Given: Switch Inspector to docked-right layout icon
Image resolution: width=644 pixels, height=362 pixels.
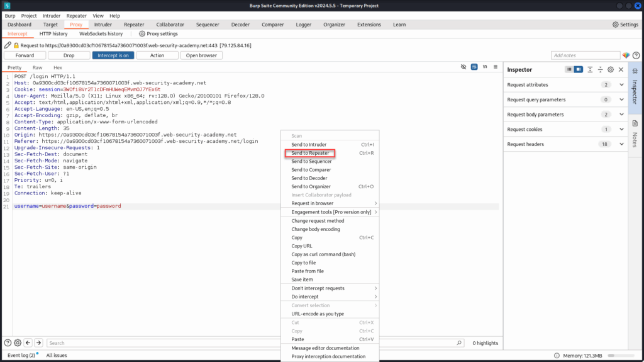Looking at the screenshot, I should 579,69.
